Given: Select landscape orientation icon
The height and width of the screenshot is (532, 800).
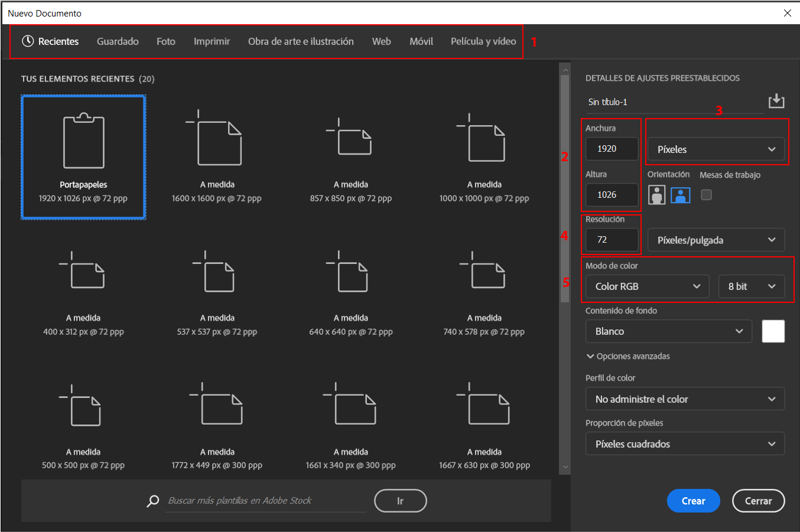Looking at the screenshot, I should point(681,195).
